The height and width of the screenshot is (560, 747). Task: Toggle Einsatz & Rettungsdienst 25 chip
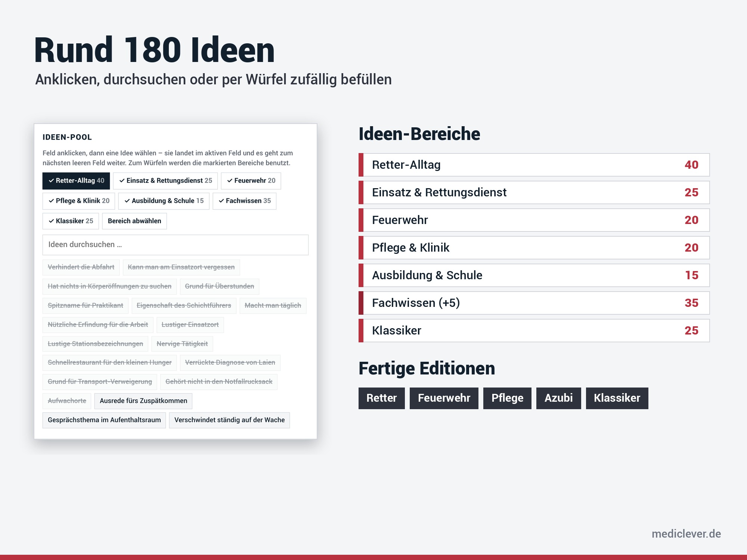click(165, 181)
